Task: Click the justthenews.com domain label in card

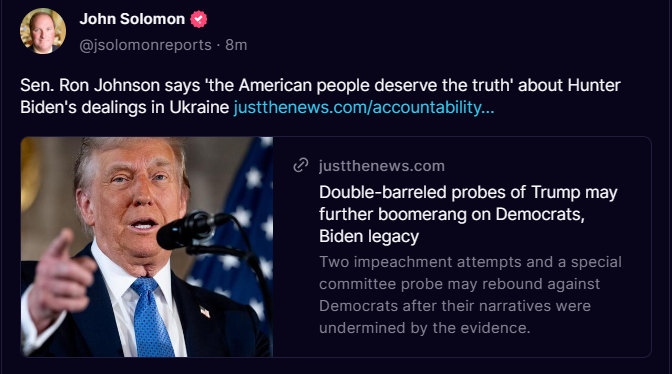Action: pyautogui.click(x=381, y=166)
